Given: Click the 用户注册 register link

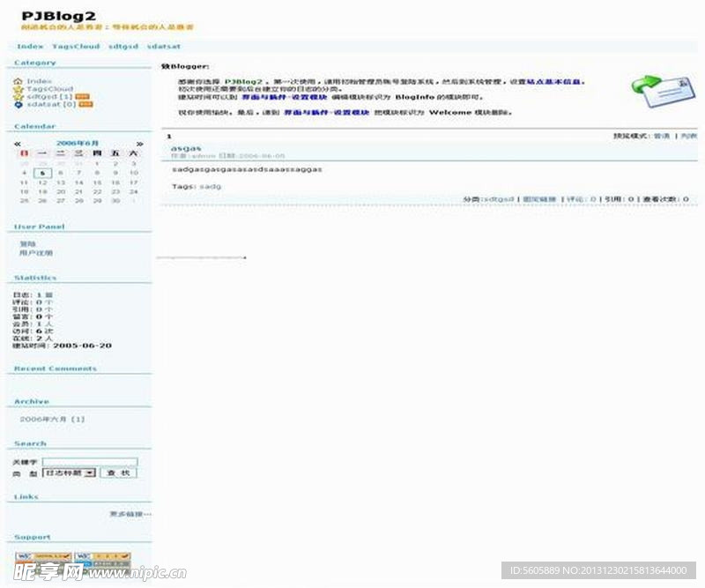Looking at the screenshot, I should tap(36, 253).
